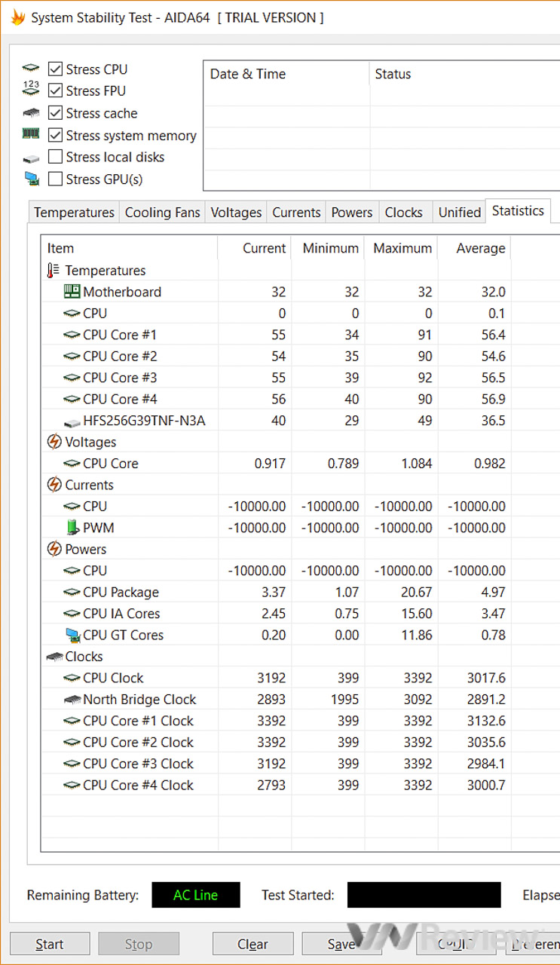Click the chip icon beside CPU IA Cores

pyautogui.click(x=72, y=614)
